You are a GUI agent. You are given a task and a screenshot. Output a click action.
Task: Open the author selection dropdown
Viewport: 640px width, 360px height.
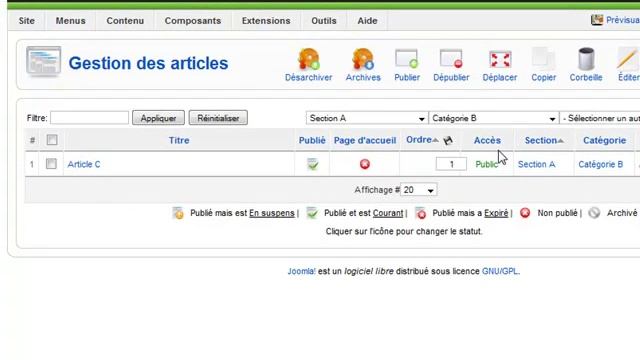coord(600,118)
